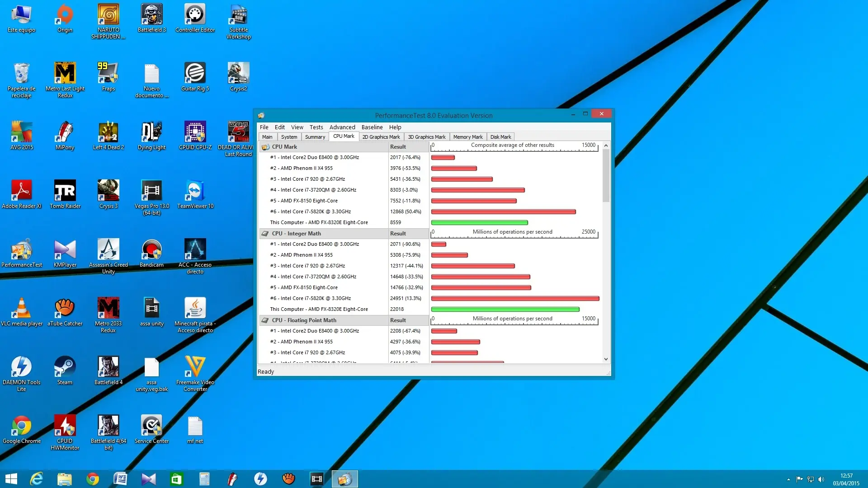This screenshot has height=488, width=868.
Task: Switch to the Main tab
Action: (267, 137)
